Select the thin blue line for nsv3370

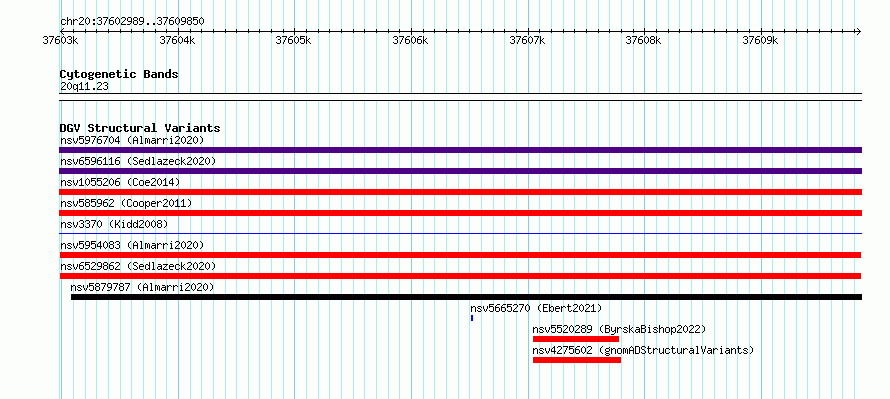pyautogui.click(x=460, y=233)
